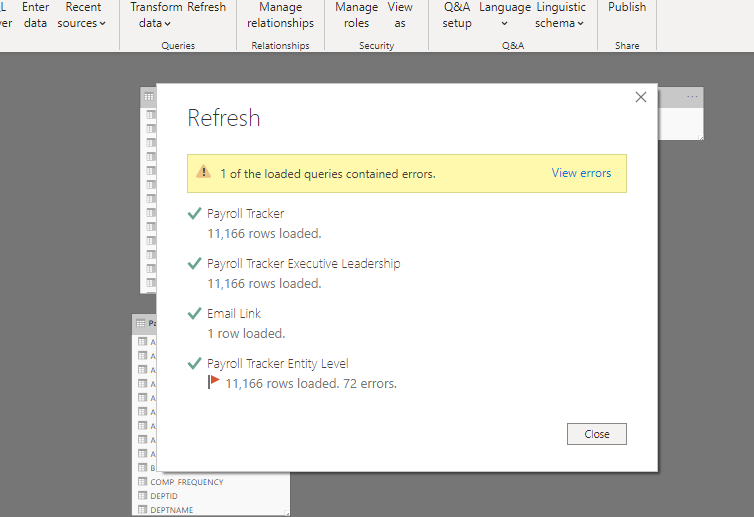The height and width of the screenshot is (517, 754).
Task: Open Manage roles in Security group
Action: 356,15
